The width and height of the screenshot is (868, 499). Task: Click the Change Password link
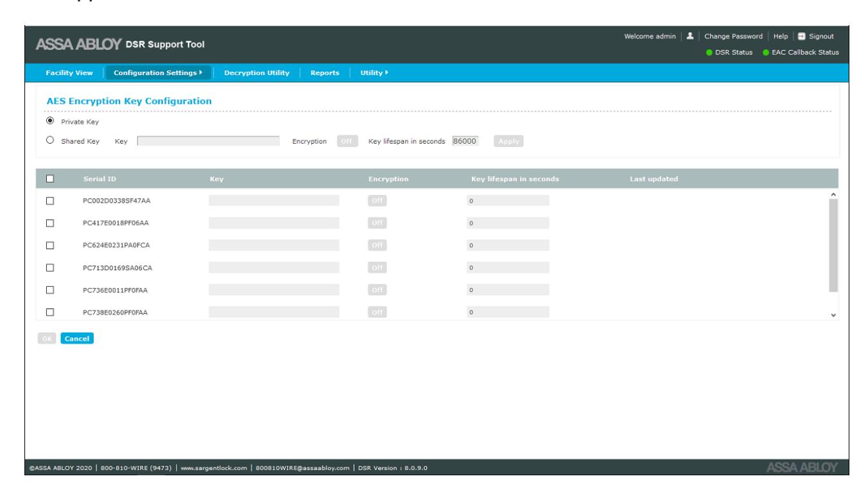733,36
